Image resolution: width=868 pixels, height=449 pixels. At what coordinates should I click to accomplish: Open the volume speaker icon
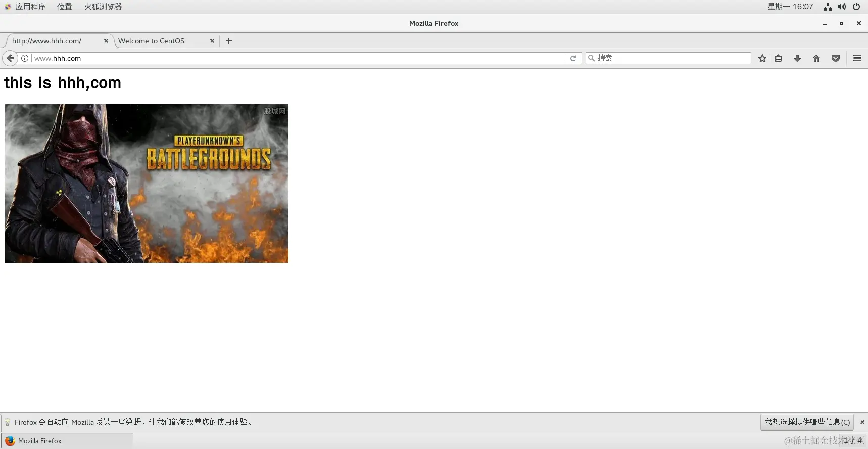[842, 7]
